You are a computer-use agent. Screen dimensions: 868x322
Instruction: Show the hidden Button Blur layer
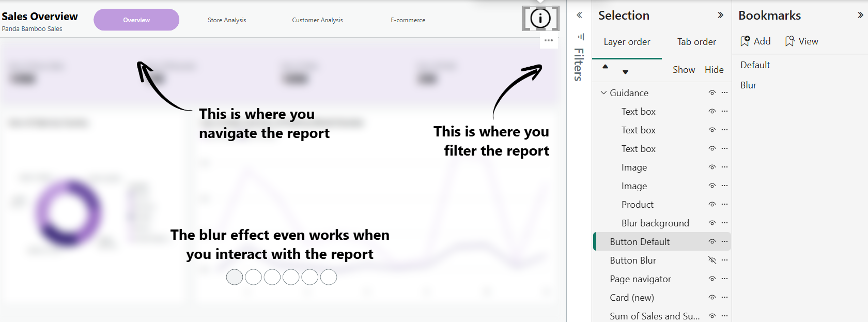coord(712,260)
